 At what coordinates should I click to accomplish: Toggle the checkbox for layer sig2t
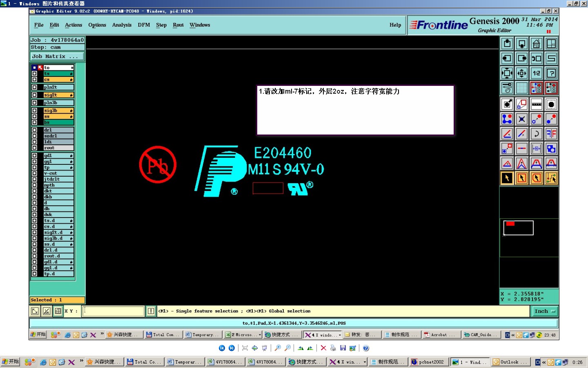(x=35, y=95)
